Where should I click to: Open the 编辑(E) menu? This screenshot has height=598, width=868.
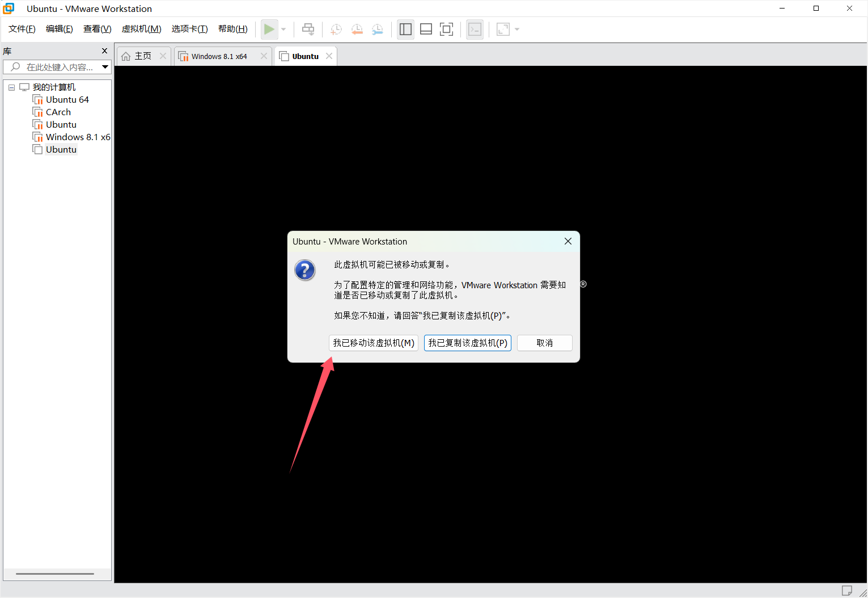click(60, 29)
